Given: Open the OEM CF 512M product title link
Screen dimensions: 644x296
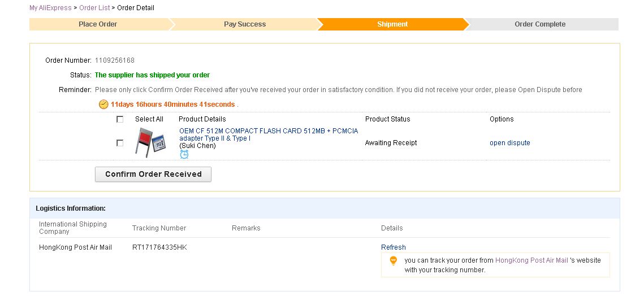Looking at the screenshot, I should pyautogui.click(x=268, y=134).
